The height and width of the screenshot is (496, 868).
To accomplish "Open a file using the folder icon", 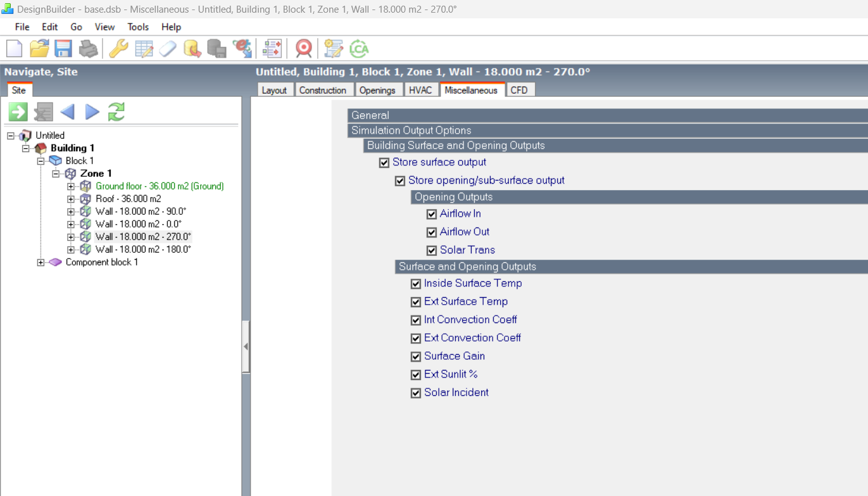I will tap(39, 48).
